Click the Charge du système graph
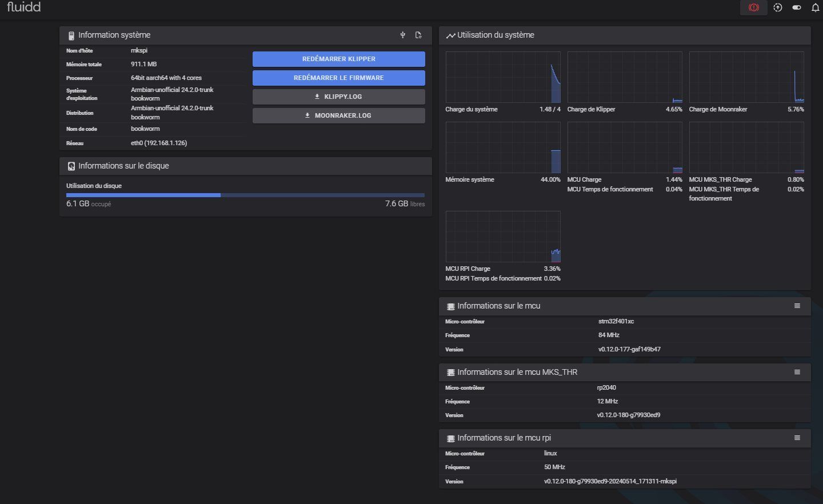 [x=503, y=77]
